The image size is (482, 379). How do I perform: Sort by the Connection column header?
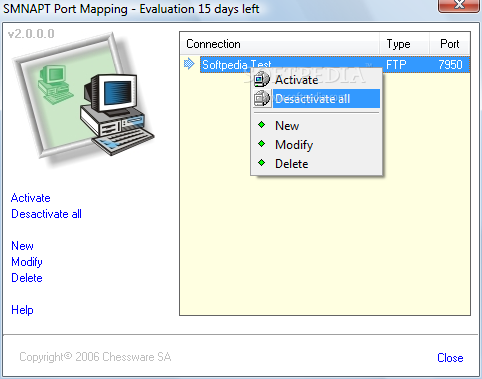(x=280, y=44)
